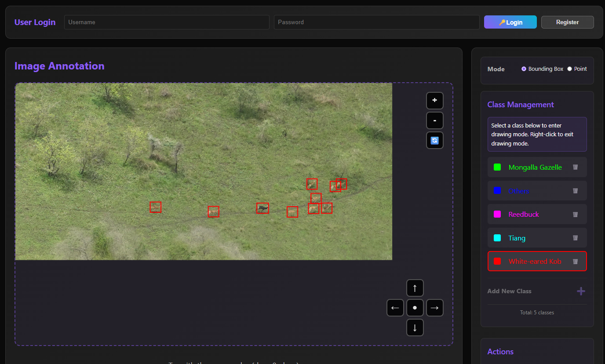Screen dimensions: 605x364
Task: Pan the image right using the arrow control
Action: pos(434,308)
